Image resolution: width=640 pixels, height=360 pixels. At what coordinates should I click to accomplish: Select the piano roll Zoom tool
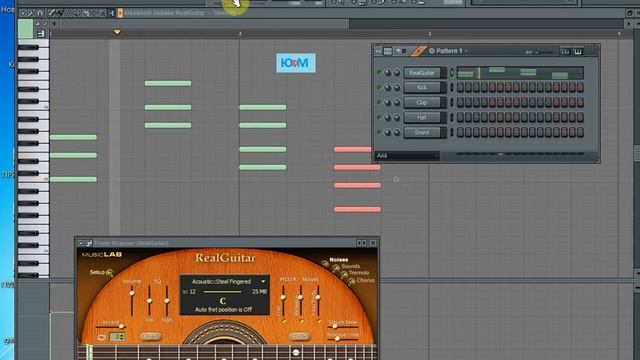tap(102, 13)
